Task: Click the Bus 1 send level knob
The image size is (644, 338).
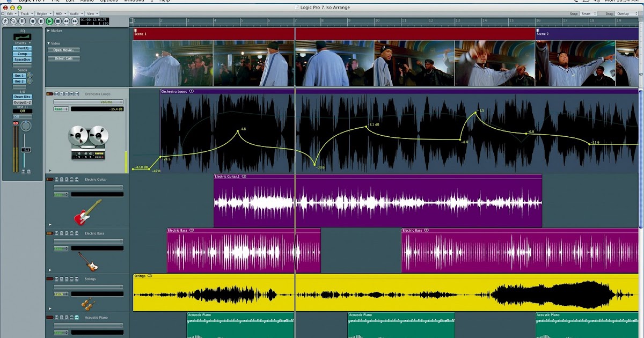Action: 30,75
